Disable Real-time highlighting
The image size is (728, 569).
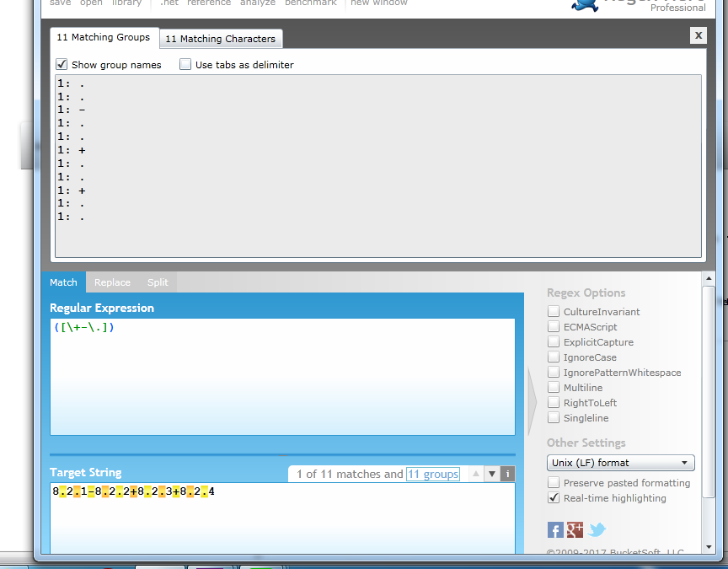[x=554, y=497]
